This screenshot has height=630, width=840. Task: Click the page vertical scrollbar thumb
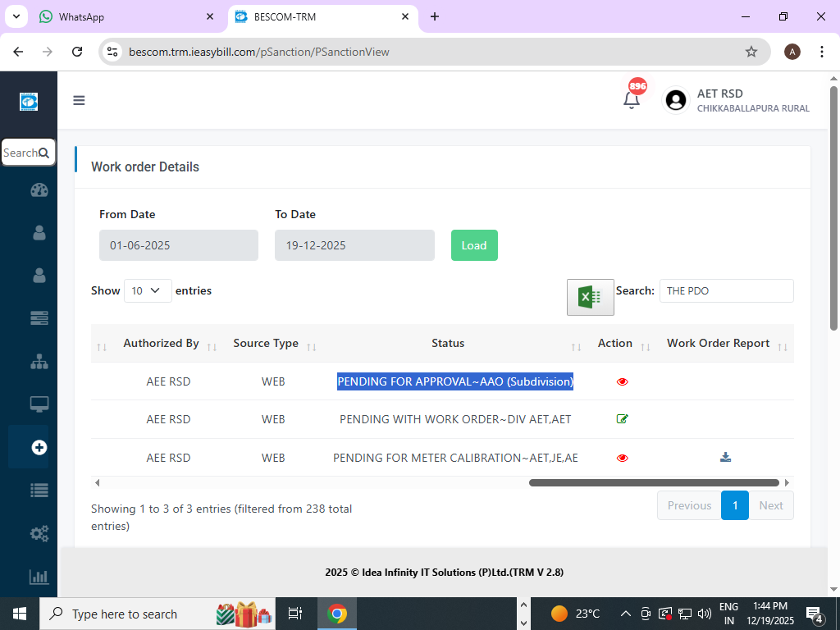pos(833,208)
